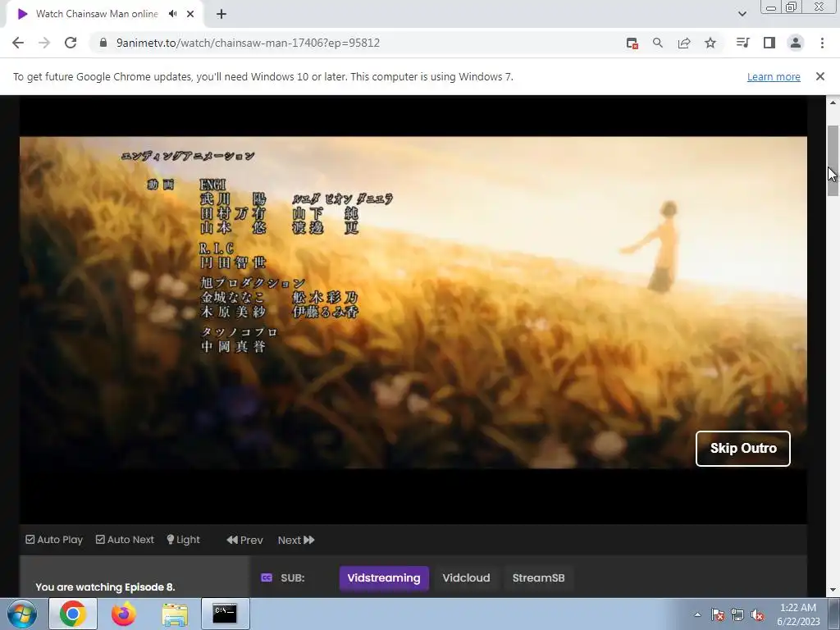Click the network tray icon

pos(737,614)
